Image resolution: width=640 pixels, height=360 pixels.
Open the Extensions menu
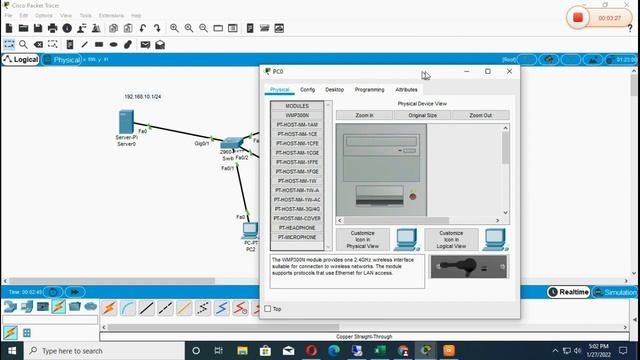(111, 16)
